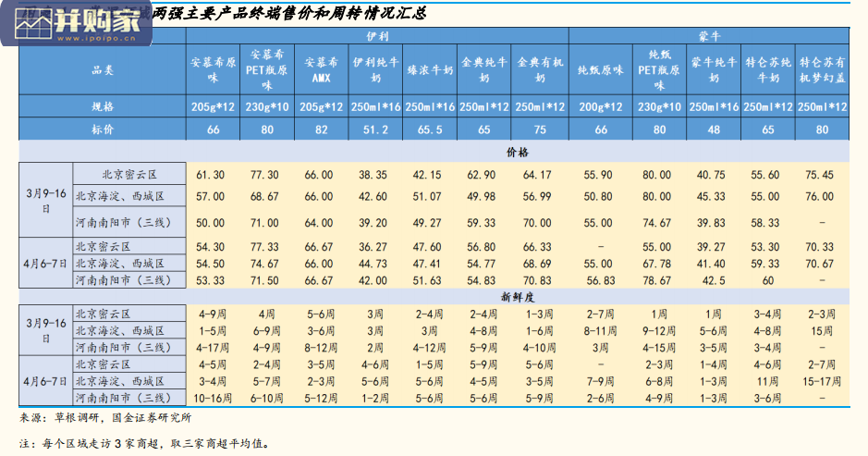868x456 pixels.
Task: Click the 安慕希AMX column header
Action: (321, 69)
